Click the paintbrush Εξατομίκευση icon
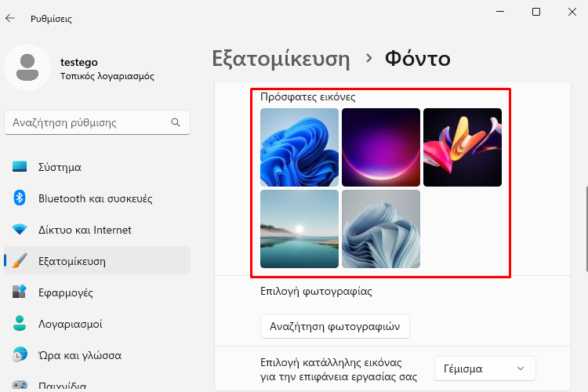Viewport: 588px width, 392px height. (20, 261)
